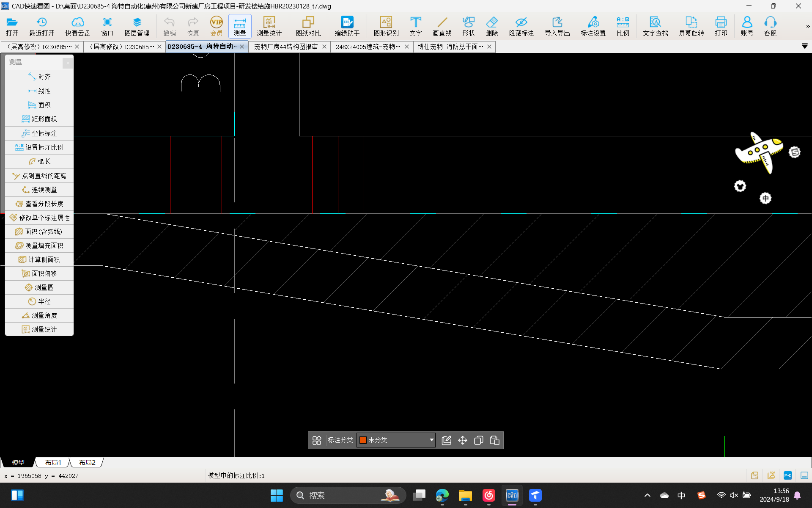This screenshot has height=508, width=812.
Task: Select the 文字 text tool
Action: [x=416, y=27]
